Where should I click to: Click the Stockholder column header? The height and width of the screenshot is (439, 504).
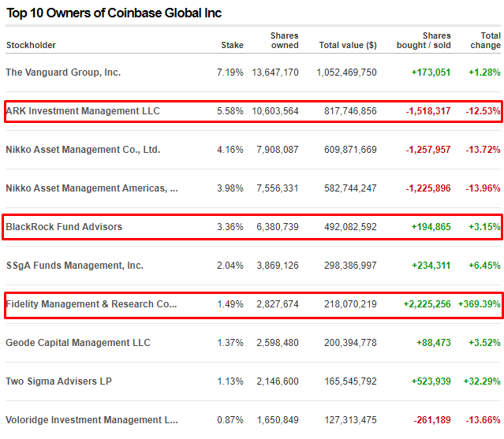click(31, 45)
